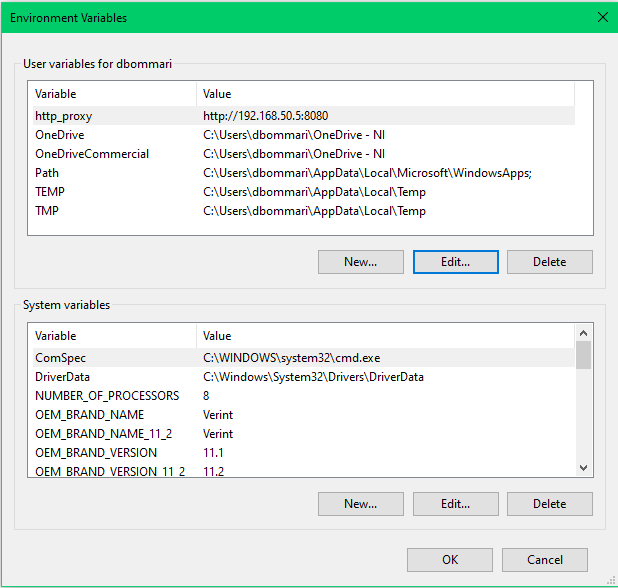Click system variables scrollbar down arrow

click(583, 468)
